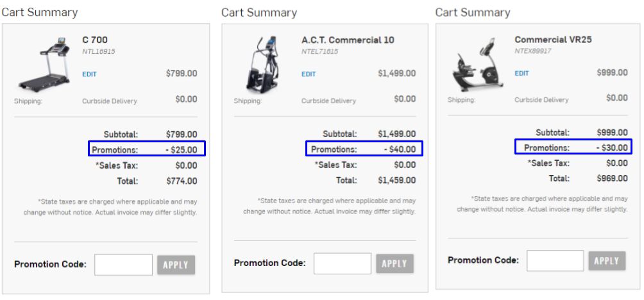Select the Commercial VR25 product title
This screenshot has width=644, height=300.
553,39
